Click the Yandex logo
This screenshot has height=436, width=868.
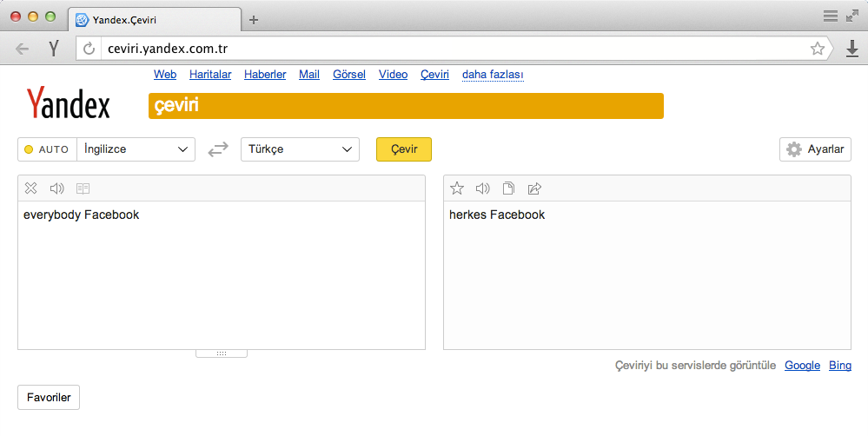(68, 103)
